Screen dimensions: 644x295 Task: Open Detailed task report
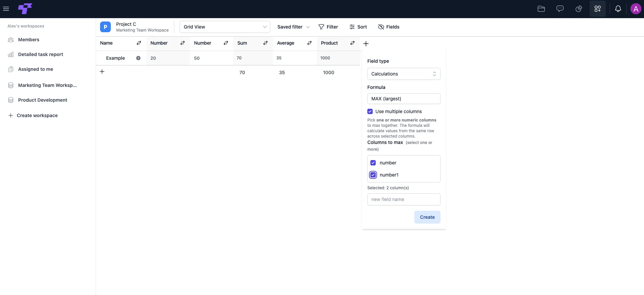(41, 54)
